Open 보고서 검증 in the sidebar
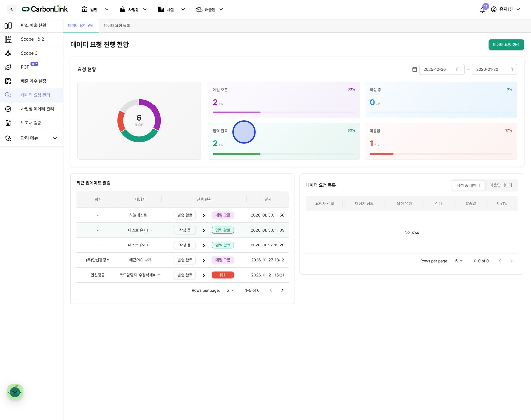The width and height of the screenshot is (531, 420). coord(32,123)
